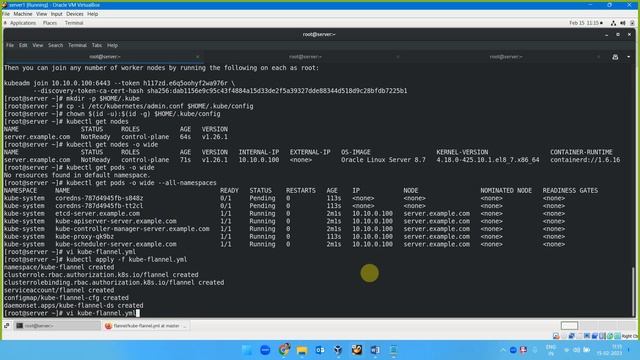Viewport: 640px width, 360px height.
Task: Open Chrome from the Windows taskbar
Action: [x=284, y=350]
